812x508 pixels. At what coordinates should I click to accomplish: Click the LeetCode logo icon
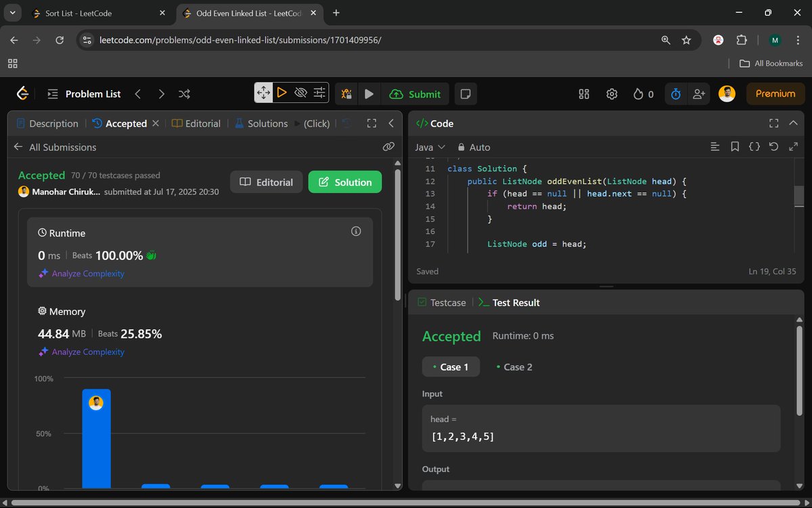pyautogui.click(x=23, y=93)
